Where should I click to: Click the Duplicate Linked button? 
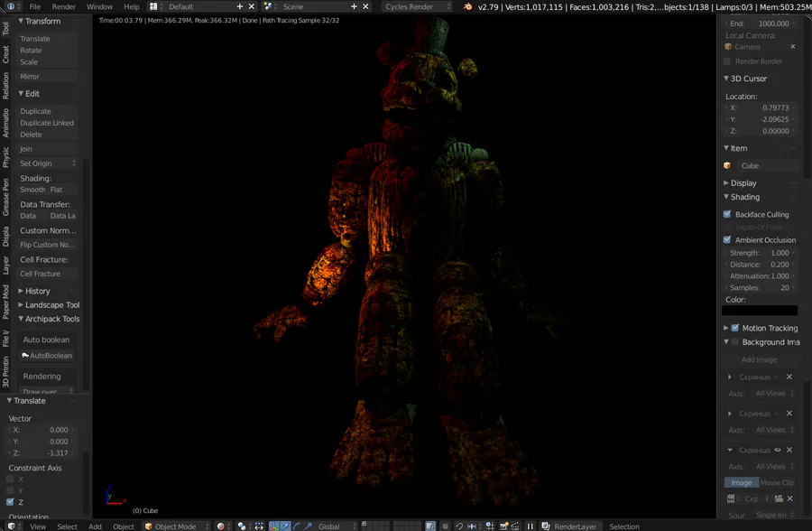tap(47, 123)
